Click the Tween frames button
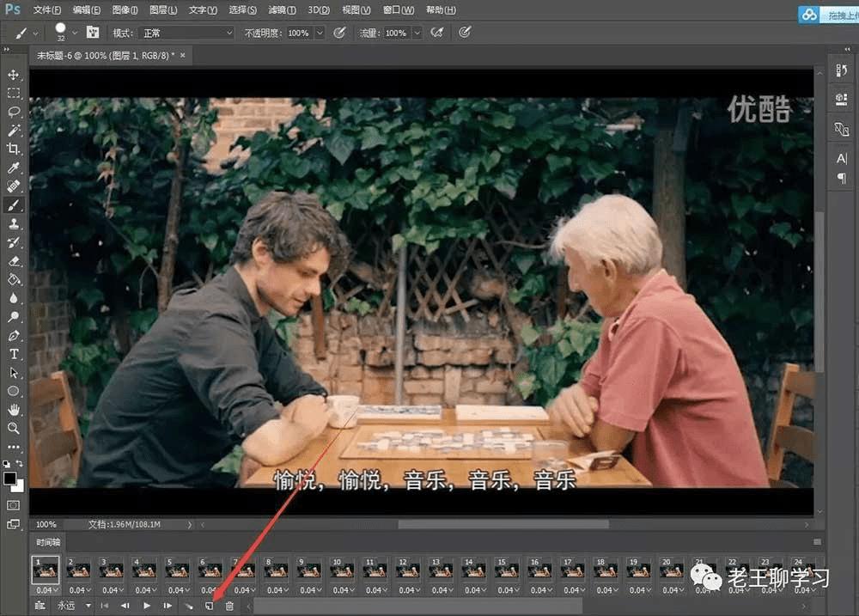The height and width of the screenshot is (616, 859). pos(189,606)
